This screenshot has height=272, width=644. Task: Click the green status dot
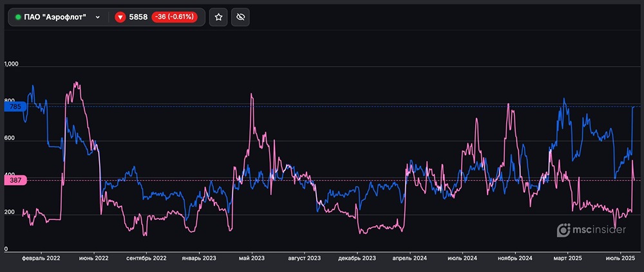(x=18, y=17)
